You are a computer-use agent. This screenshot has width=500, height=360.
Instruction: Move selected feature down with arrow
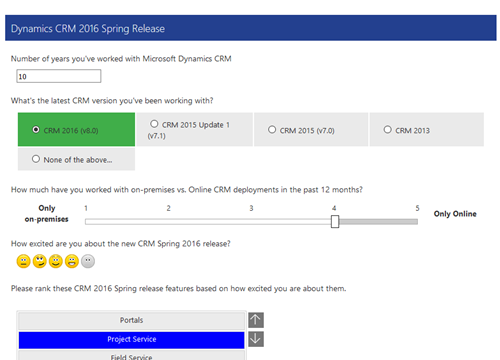[256, 339]
